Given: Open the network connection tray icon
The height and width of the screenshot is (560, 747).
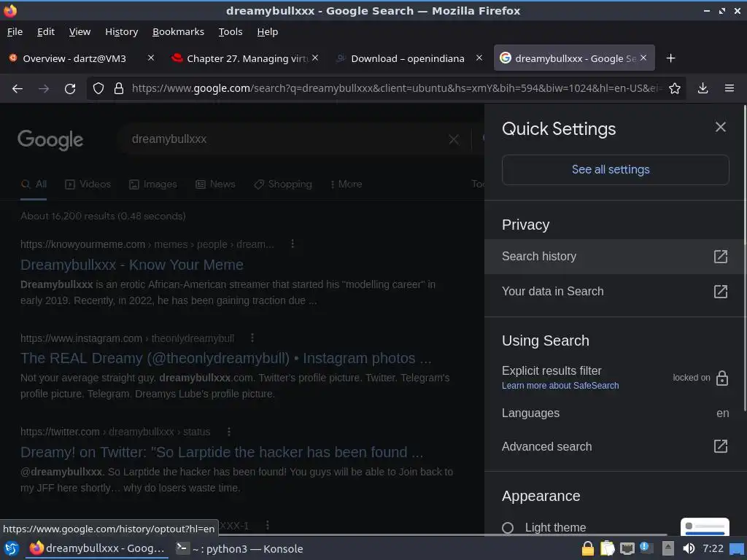Looking at the screenshot, I should (627, 548).
